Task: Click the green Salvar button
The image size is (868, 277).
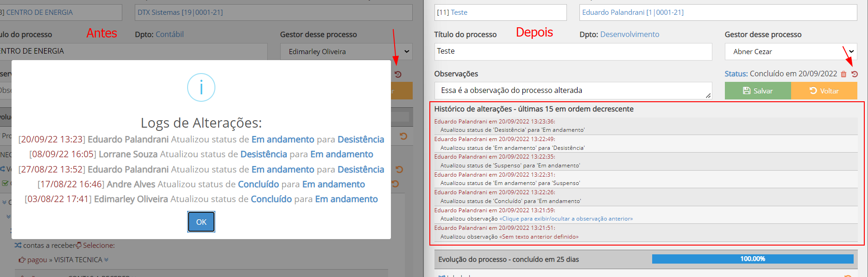Action: point(757,91)
